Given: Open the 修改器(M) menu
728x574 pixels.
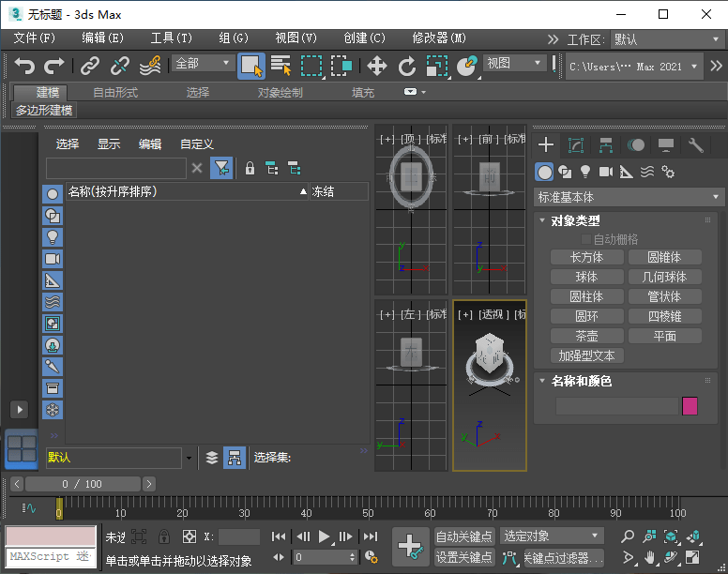Looking at the screenshot, I should coord(439,38).
